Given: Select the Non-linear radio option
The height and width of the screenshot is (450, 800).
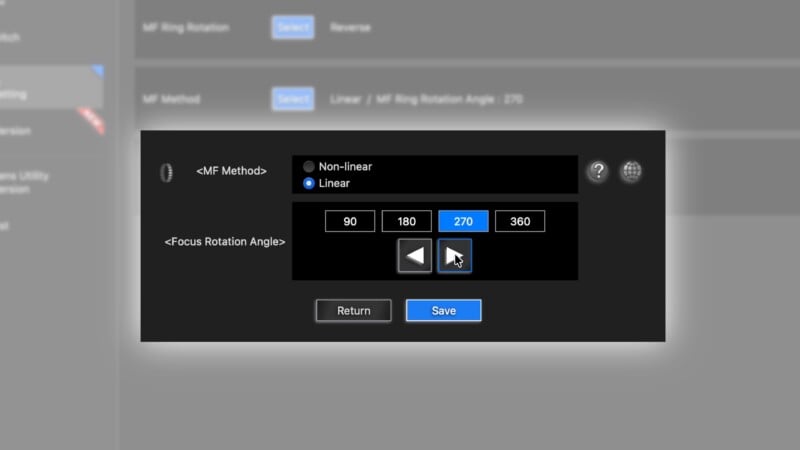Looking at the screenshot, I should [309, 166].
